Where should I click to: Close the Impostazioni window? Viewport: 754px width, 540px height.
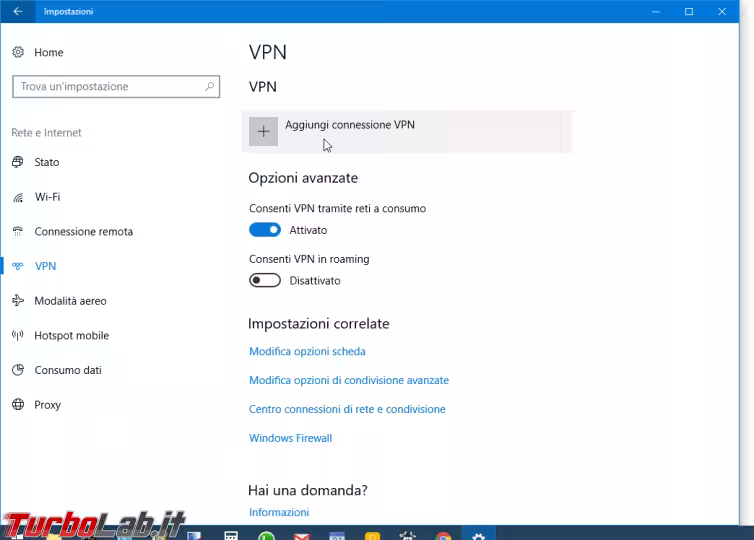722,11
